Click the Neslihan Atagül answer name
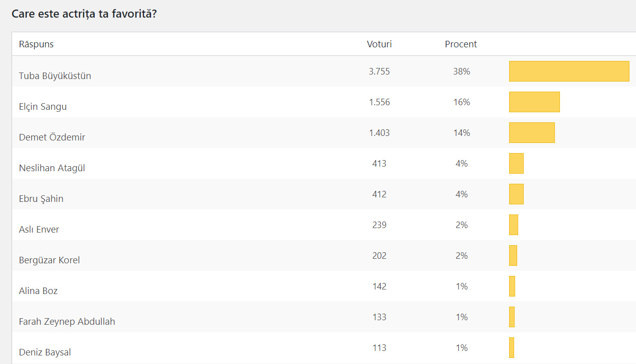 [52, 168]
